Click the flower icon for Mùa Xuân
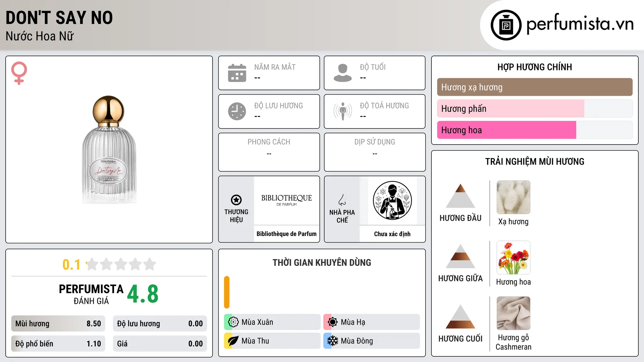 (233, 322)
